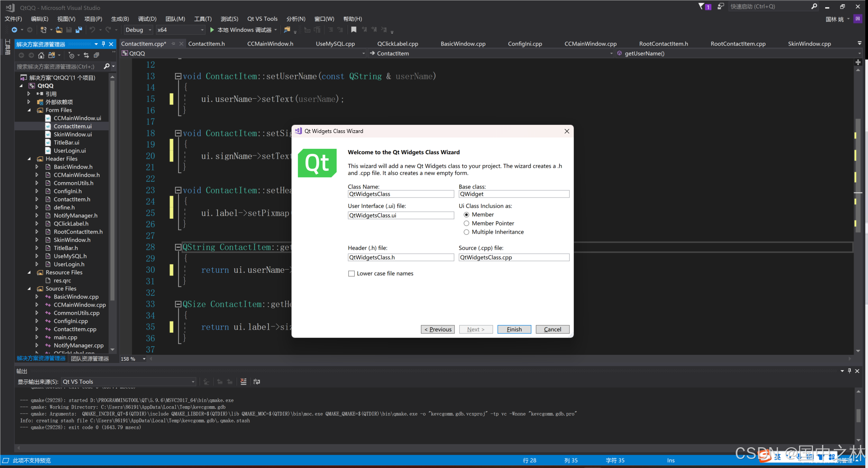Click the Undo arrow icon
The image size is (868, 468).
[92, 30]
